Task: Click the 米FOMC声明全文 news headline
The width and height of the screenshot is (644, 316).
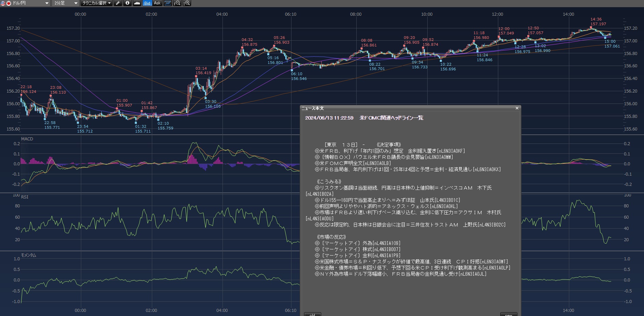Action: pos(353,163)
